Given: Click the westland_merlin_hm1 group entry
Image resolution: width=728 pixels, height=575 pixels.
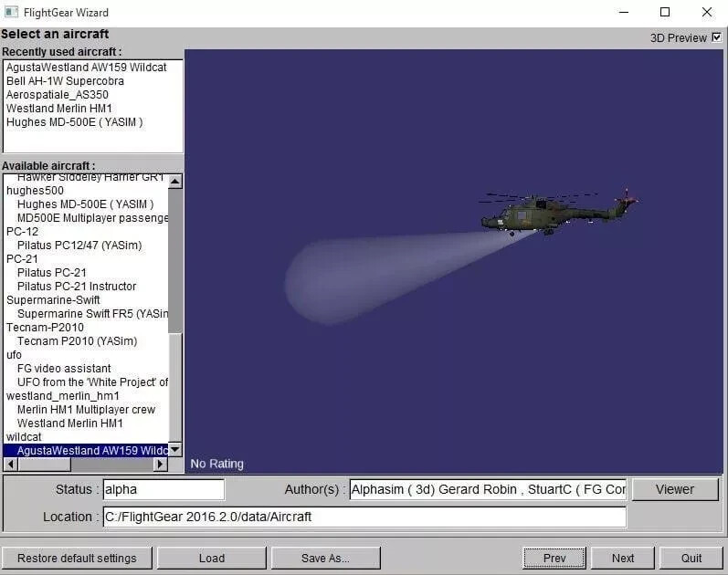Looking at the screenshot, I should [63, 396].
